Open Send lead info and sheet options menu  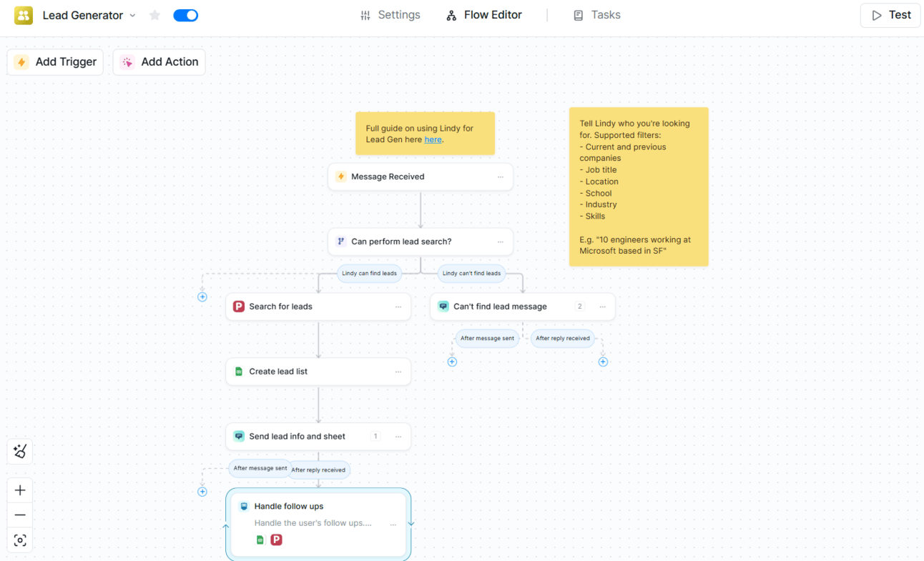(398, 437)
